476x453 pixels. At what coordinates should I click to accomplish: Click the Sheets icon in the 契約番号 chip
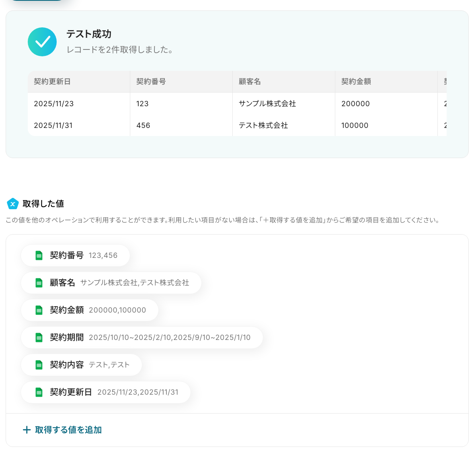(x=39, y=255)
